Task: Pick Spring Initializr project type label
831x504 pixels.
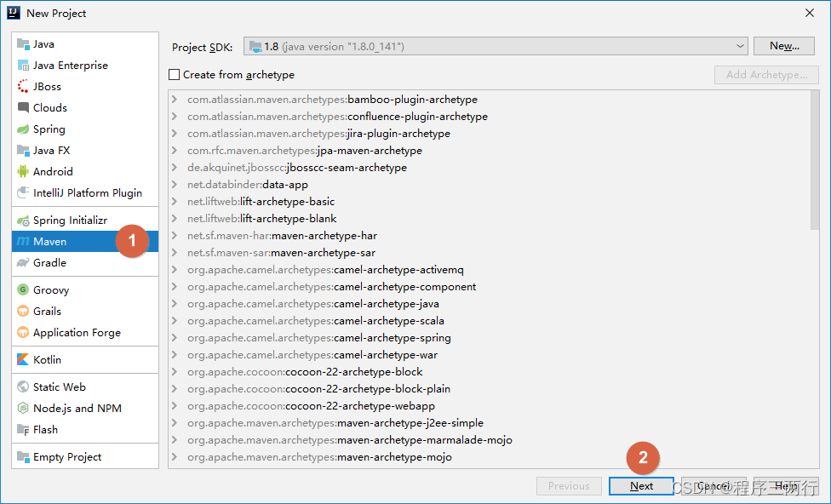Action: 70,220
